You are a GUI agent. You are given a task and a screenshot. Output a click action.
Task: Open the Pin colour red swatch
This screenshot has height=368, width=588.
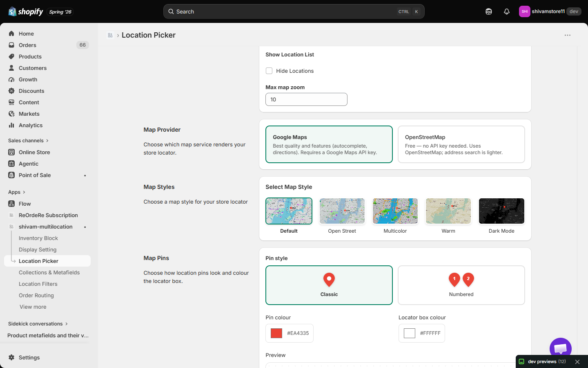[276, 333]
